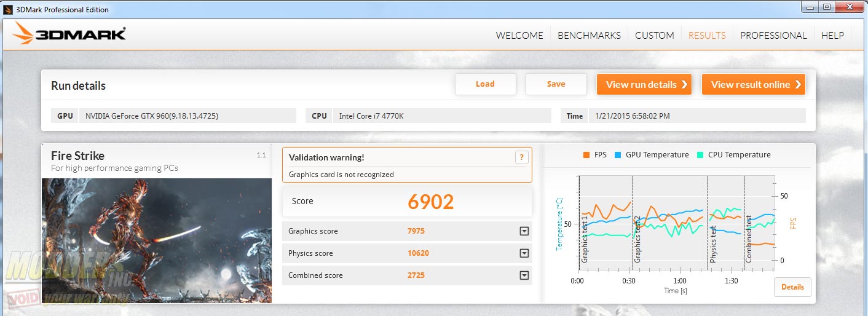The width and height of the screenshot is (868, 316).
Task: Open the HELP tab
Action: [x=832, y=35]
